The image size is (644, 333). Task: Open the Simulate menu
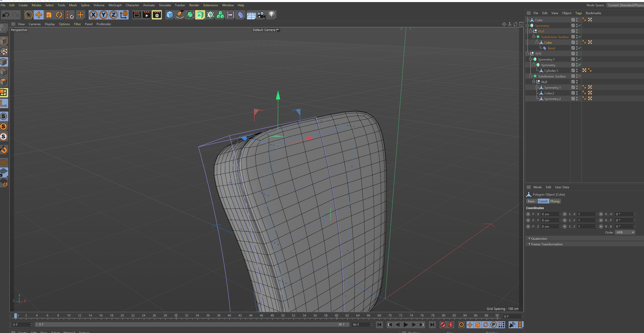165,5
